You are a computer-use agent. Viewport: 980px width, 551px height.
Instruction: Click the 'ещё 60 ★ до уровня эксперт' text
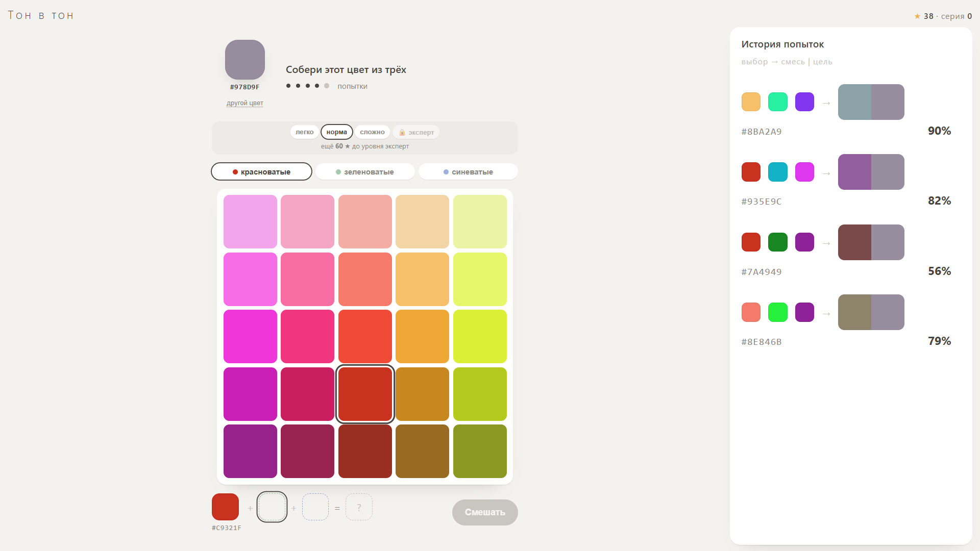(365, 146)
